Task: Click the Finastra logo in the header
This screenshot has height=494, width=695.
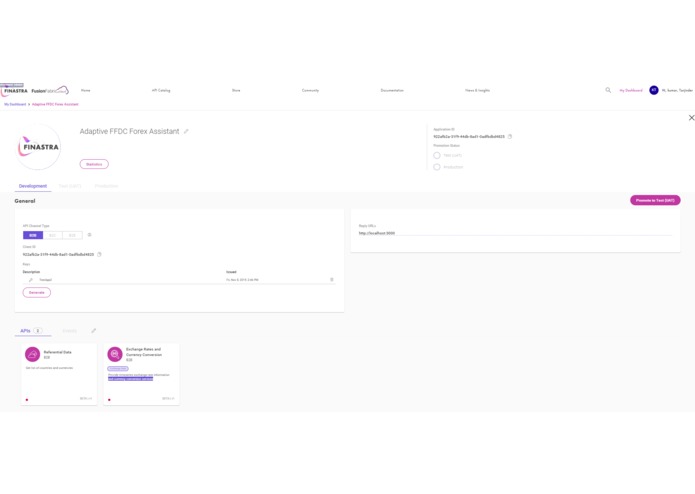Action: [14, 90]
